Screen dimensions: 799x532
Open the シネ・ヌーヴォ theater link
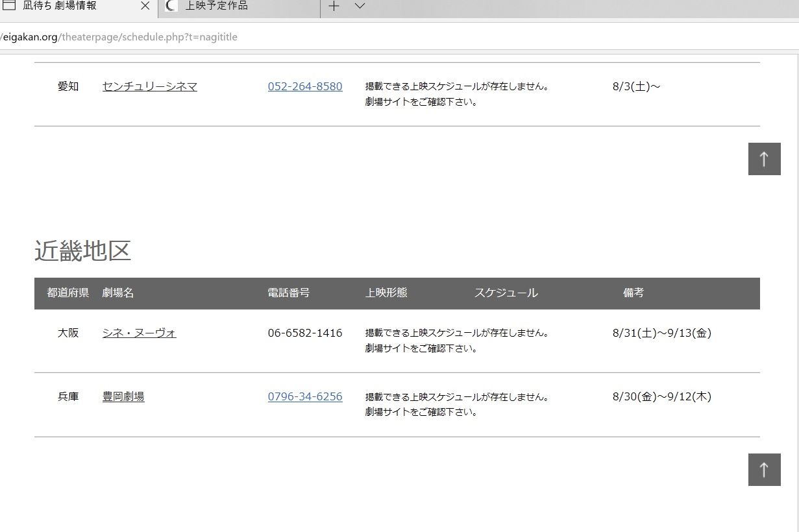pyautogui.click(x=139, y=333)
